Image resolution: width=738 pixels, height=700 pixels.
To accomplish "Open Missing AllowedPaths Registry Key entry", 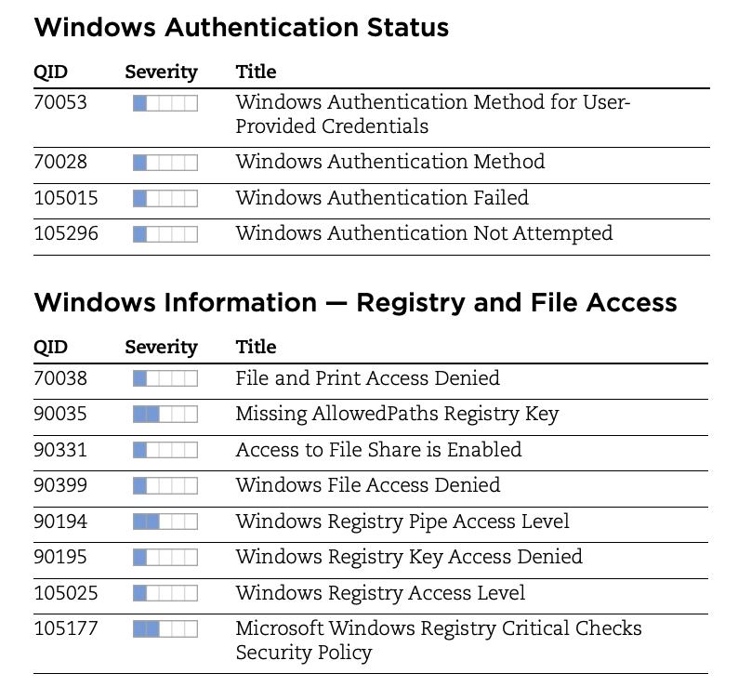I will coord(397,415).
